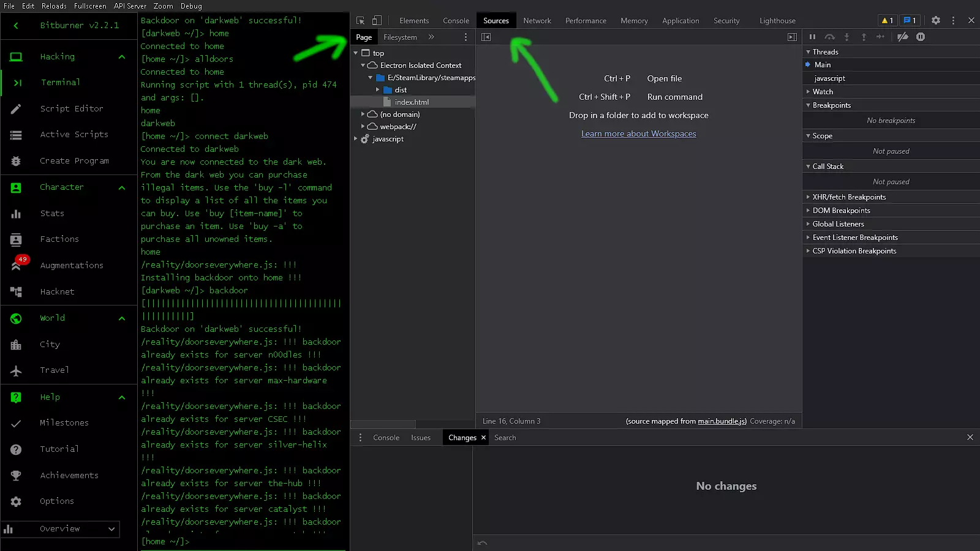This screenshot has width=980, height=551.
Task: Toggle deactivate breakpoints icon
Action: [x=902, y=37]
